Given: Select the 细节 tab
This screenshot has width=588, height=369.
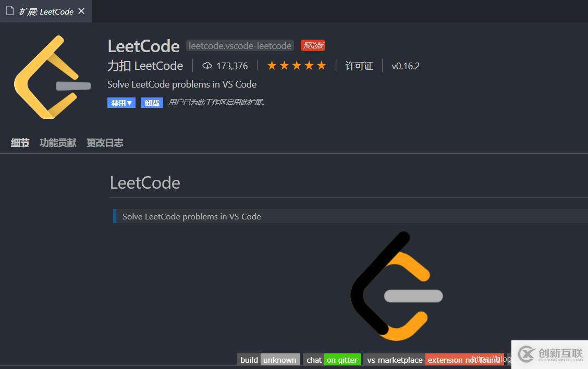Looking at the screenshot, I should (x=20, y=142).
